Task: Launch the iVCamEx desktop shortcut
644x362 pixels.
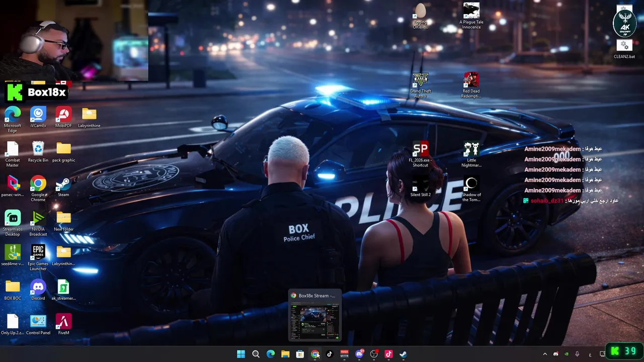Action: (x=38, y=118)
